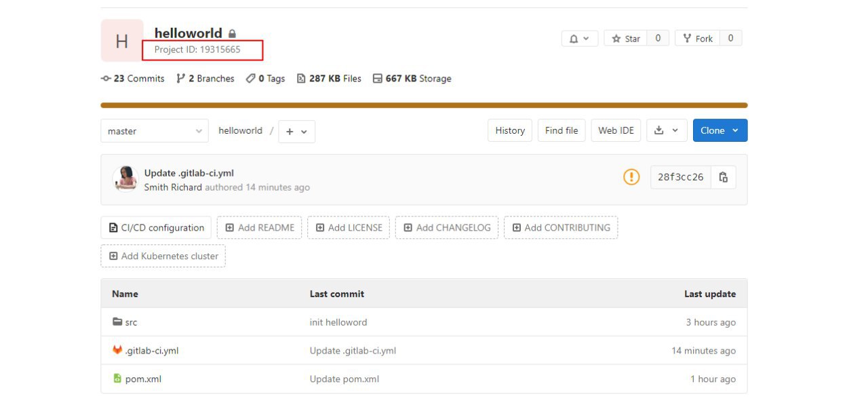The height and width of the screenshot is (420, 868).
Task: Open the .gitlab-ci.yml file
Action: coord(152,351)
